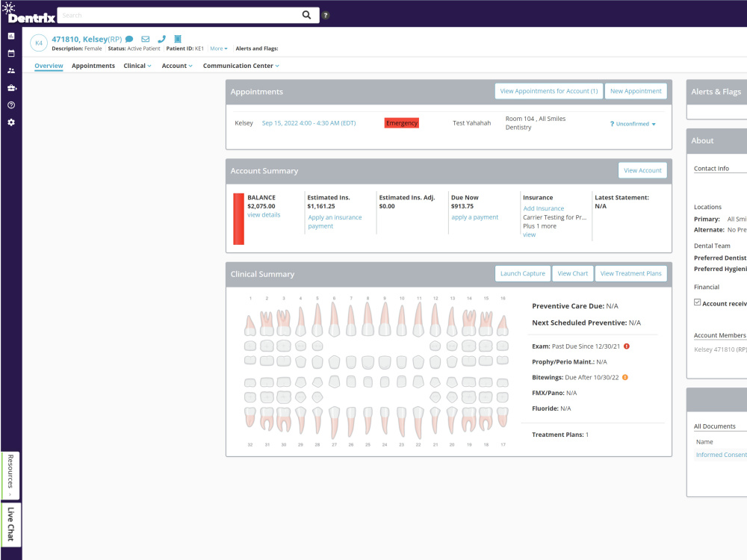Click the Due Now $913.75 amount
Screen dimensions: 747x560
tap(462, 206)
